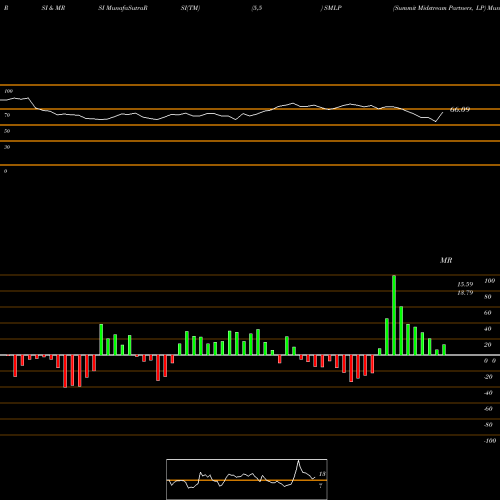Click the RSI axis label 50
The image size is (500, 500).
(x=7, y=131)
